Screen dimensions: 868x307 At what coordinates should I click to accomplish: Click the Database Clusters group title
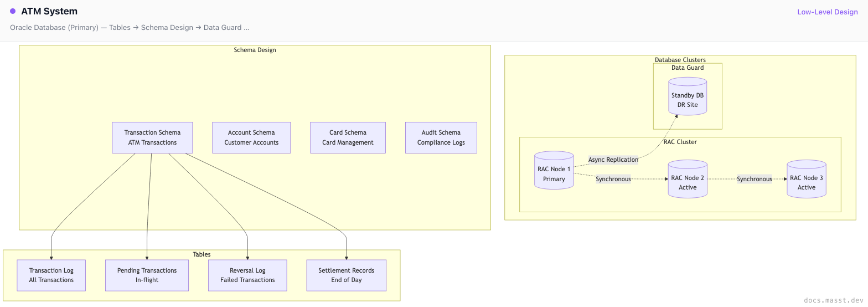point(680,60)
